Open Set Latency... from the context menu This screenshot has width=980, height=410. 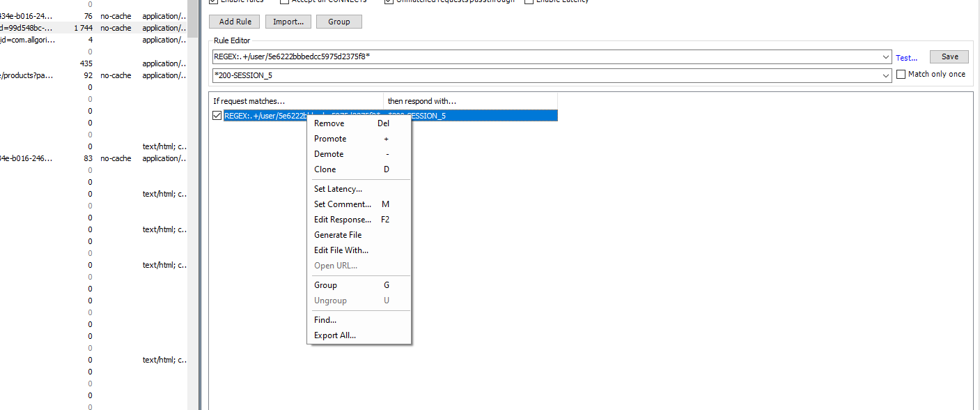point(359,189)
